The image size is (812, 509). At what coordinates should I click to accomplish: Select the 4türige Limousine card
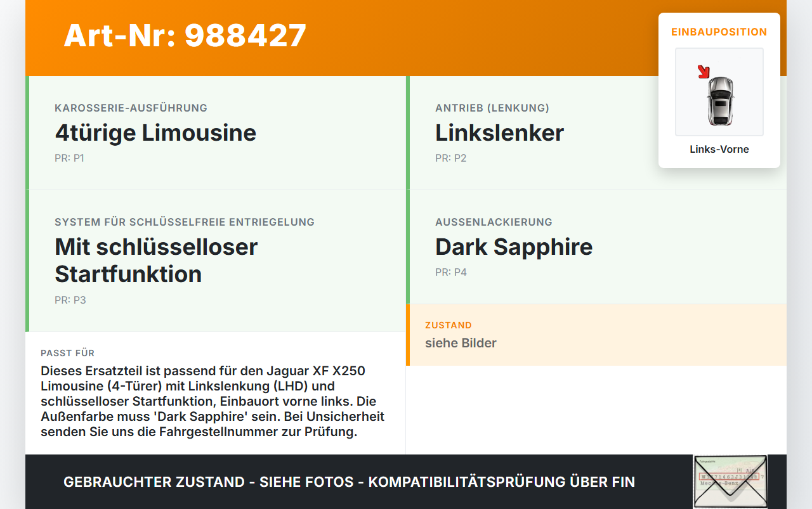[x=216, y=133]
